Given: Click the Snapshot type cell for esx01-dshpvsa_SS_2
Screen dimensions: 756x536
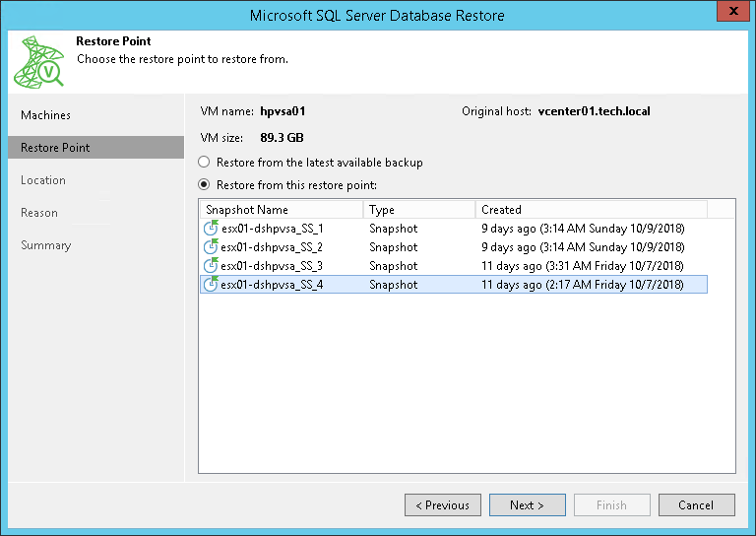Looking at the screenshot, I should click(394, 247).
